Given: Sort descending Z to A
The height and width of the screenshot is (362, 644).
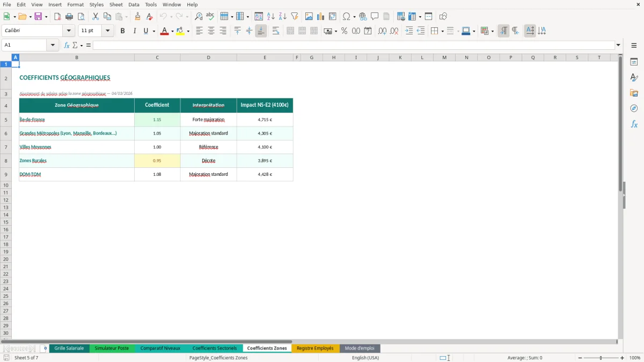Looking at the screenshot, I should [283, 17].
